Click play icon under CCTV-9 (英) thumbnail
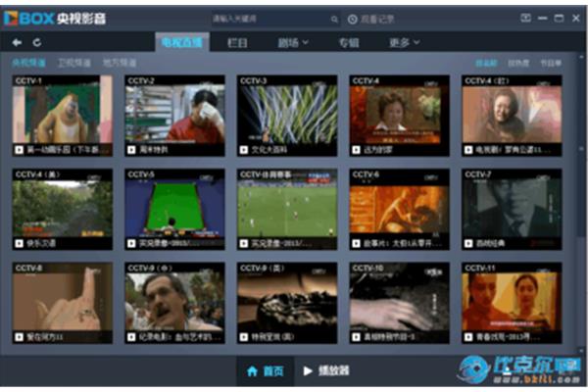The image size is (588, 392). pos(244,337)
